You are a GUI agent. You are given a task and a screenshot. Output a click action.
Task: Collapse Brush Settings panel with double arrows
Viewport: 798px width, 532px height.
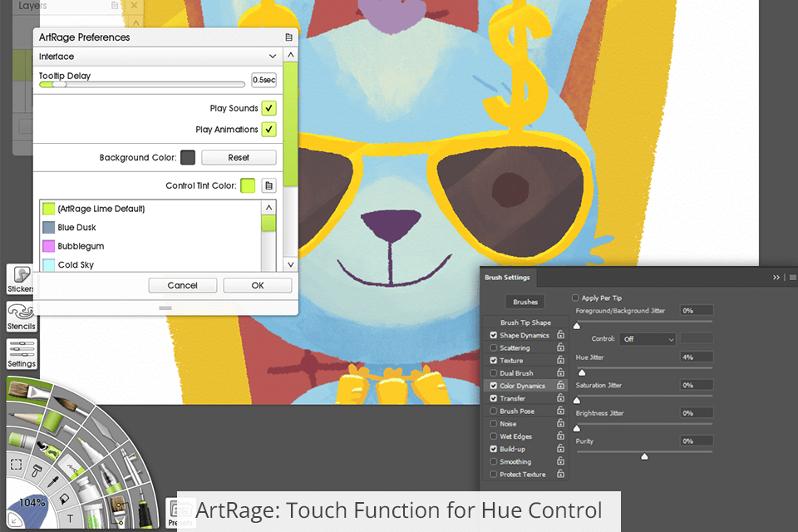pos(776,278)
